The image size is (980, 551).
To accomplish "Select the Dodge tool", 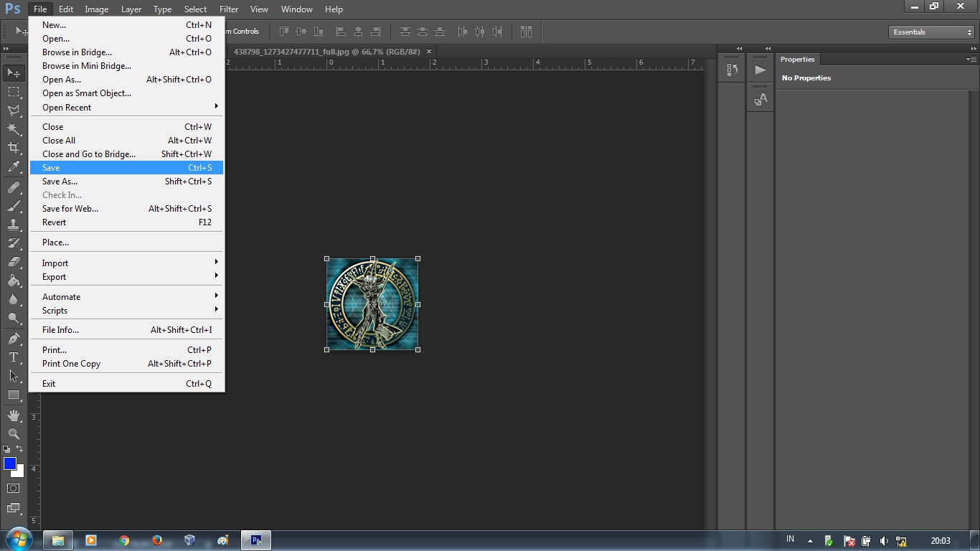I will tap(14, 318).
